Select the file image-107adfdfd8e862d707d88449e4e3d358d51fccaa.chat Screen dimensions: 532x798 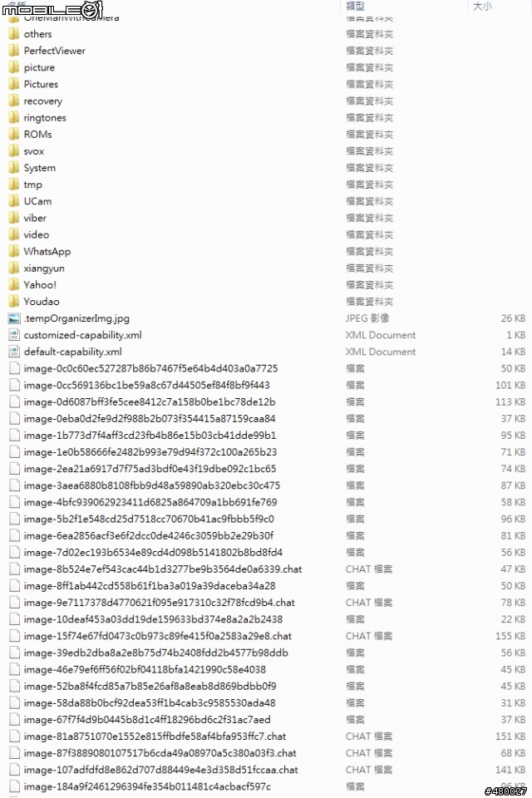pos(160,770)
